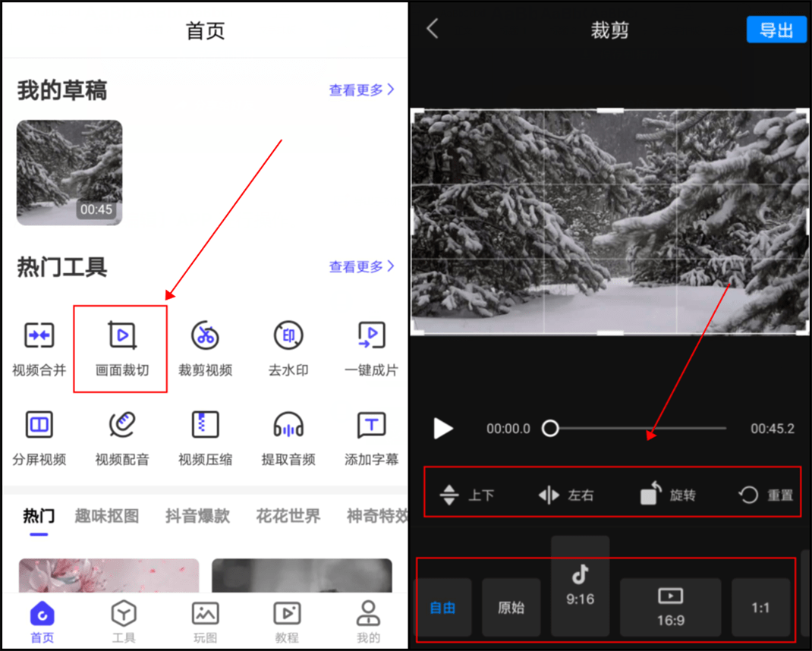Select the 1:1 square ratio

[760, 607]
